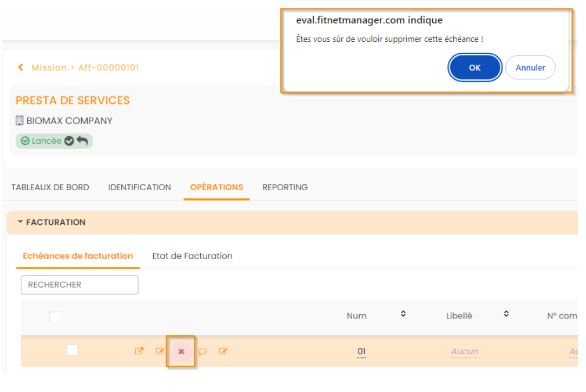
Task: Click the building icon beside BIOMAX COMPANY
Action: 20,121
